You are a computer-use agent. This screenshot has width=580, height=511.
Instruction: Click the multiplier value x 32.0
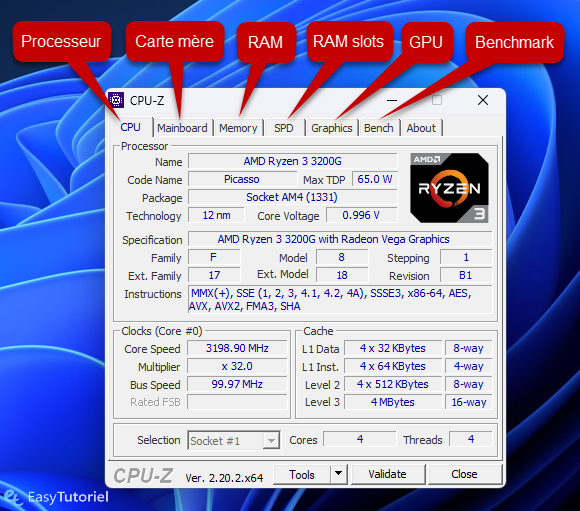(237, 366)
